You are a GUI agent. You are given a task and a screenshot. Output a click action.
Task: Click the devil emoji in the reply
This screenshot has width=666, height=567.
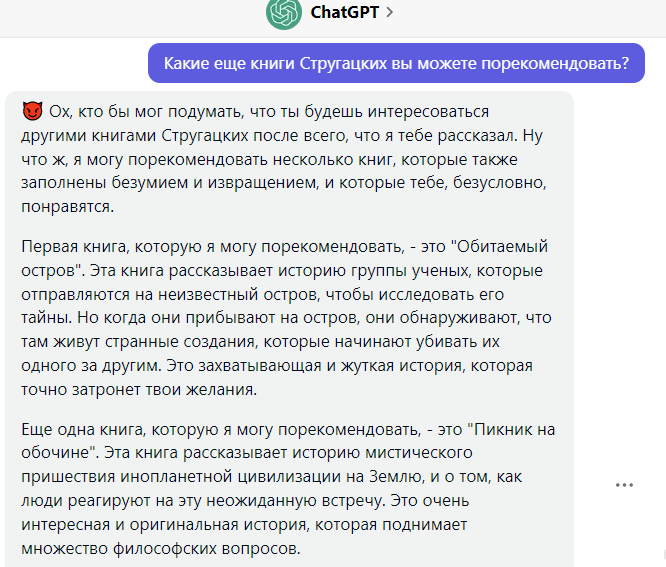(x=32, y=112)
